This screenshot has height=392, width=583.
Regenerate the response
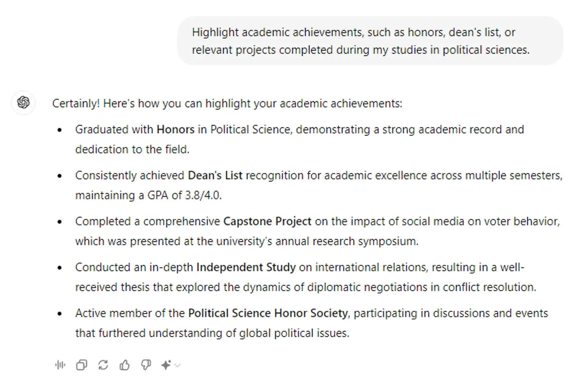[x=103, y=365]
